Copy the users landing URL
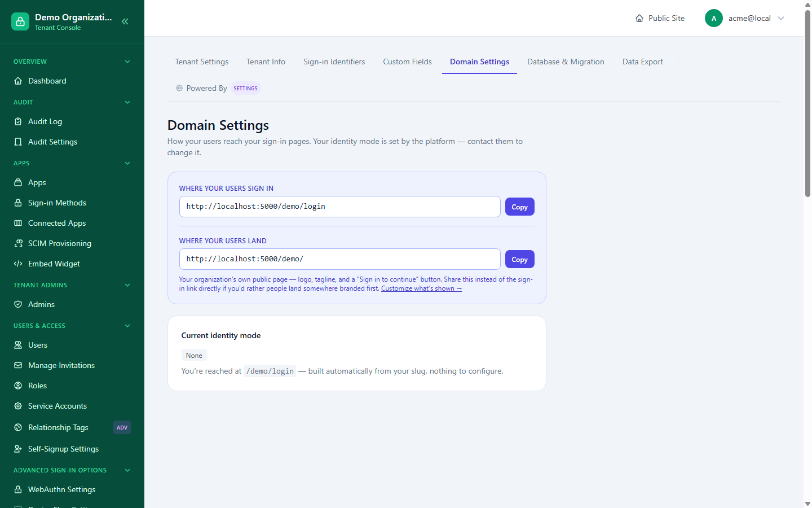 pos(519,259)
